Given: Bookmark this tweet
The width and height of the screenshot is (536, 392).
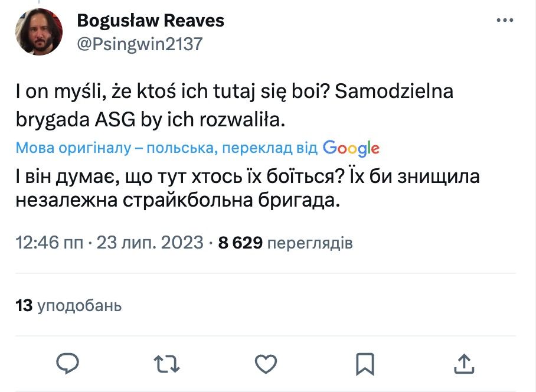Looking at the screenshot, I should (365, 362).
